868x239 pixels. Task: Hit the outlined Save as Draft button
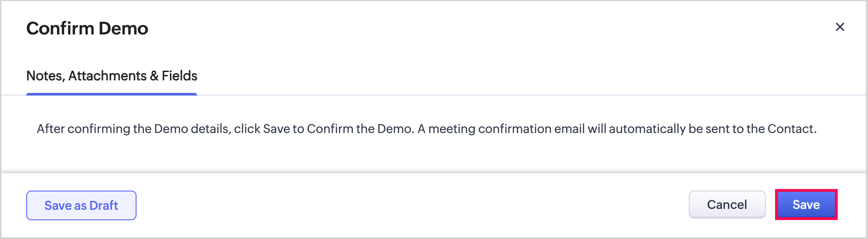[x=81, y=205]
